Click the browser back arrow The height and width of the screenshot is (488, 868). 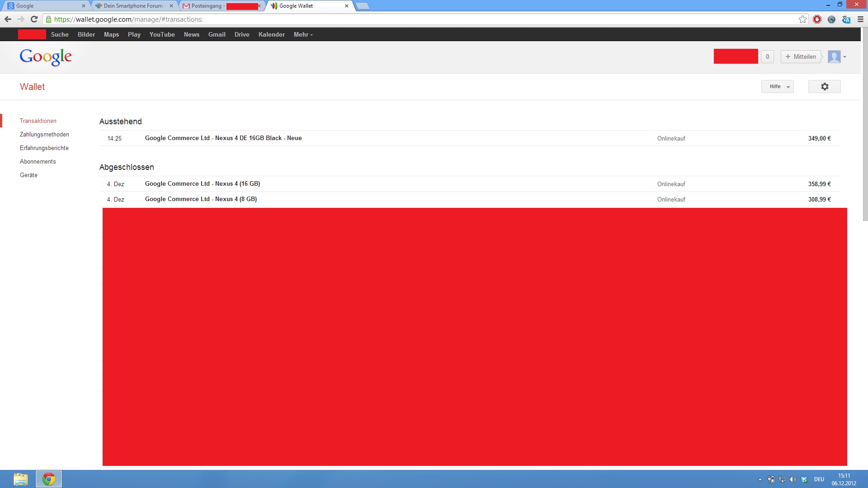8,19
